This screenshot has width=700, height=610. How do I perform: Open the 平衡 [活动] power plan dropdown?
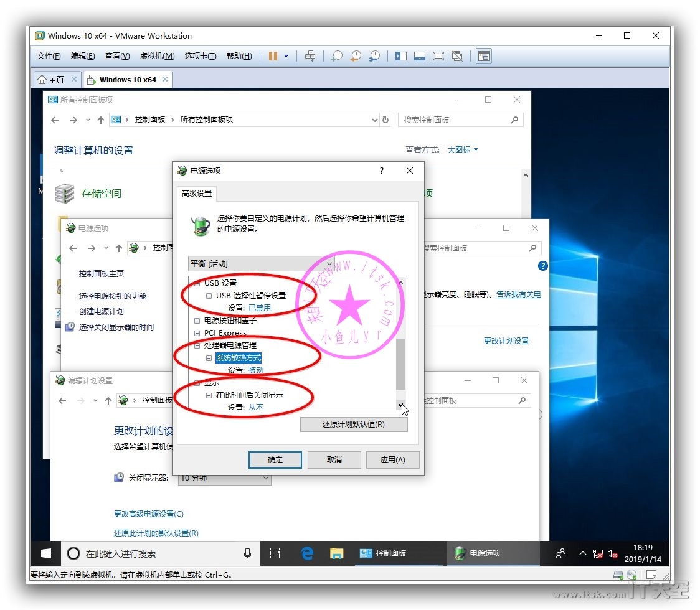[261, 263]
